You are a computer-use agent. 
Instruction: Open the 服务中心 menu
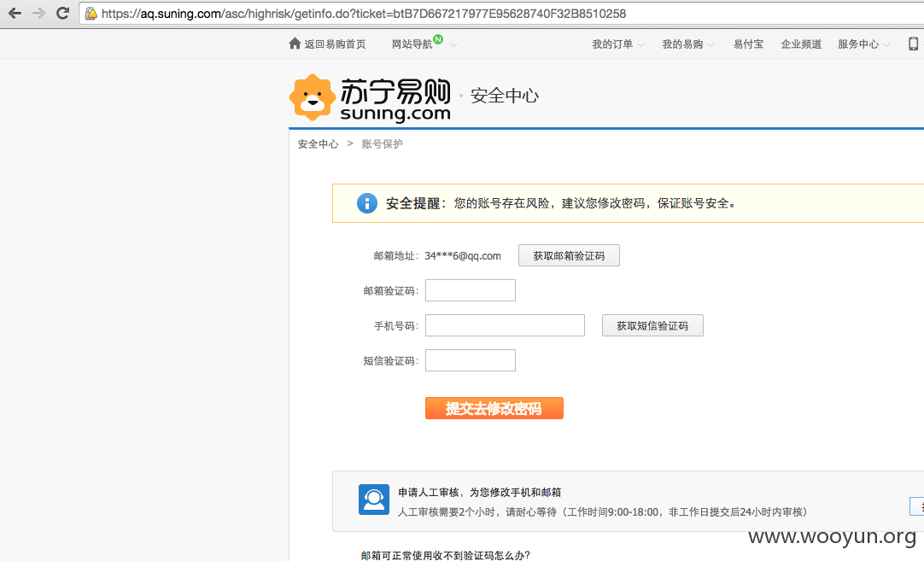pos(858,44)
